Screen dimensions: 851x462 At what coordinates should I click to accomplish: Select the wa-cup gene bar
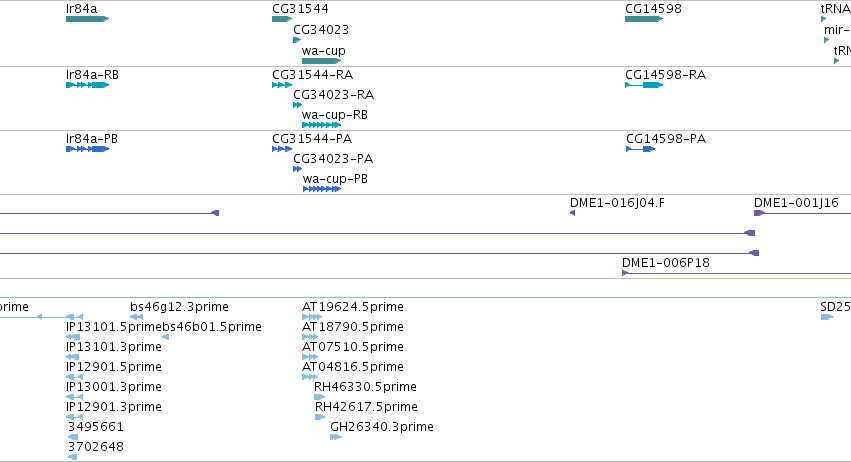click(x=321, y=61)
